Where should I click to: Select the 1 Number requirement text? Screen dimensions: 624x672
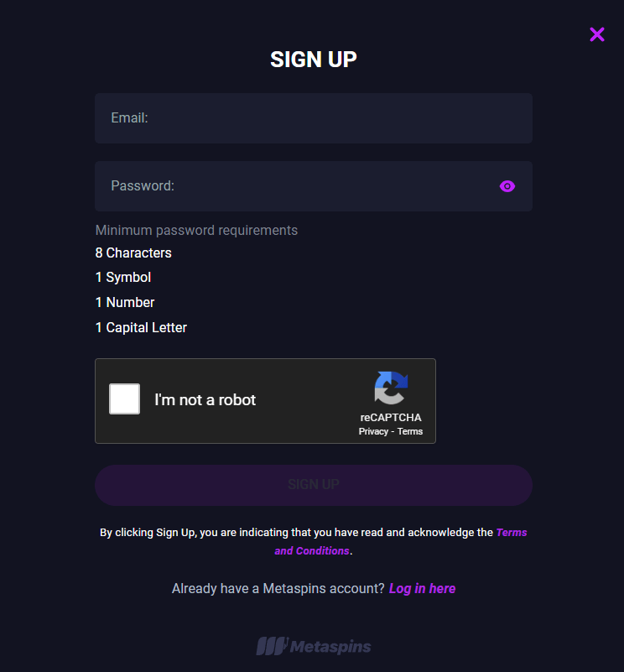click(x=125, y=303)
